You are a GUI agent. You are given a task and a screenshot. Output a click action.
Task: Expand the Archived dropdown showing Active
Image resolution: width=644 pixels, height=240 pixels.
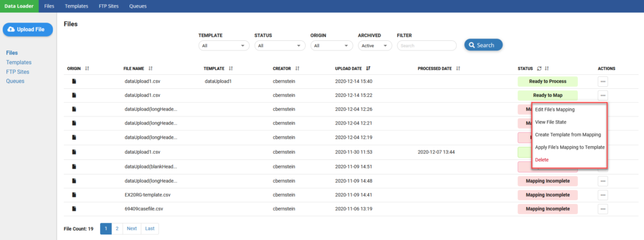click(375, 46)
